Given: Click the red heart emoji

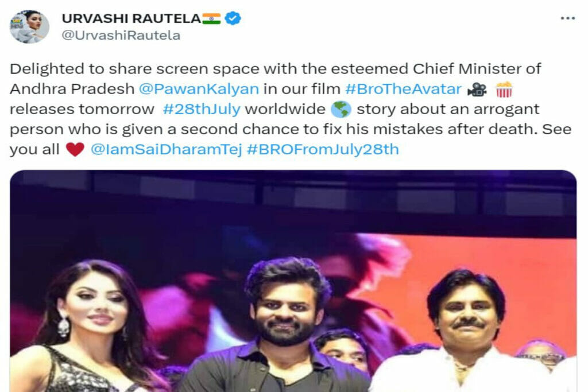Looking at the screenshot, I should 75,150.
